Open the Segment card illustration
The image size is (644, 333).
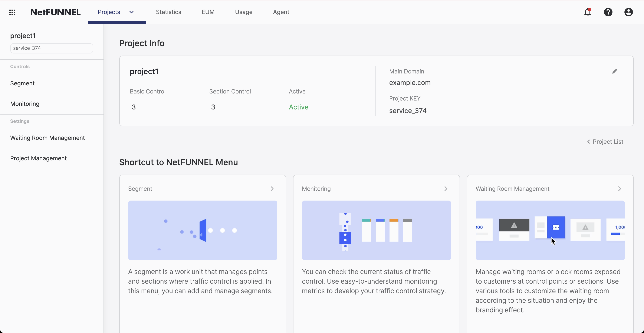203,230
